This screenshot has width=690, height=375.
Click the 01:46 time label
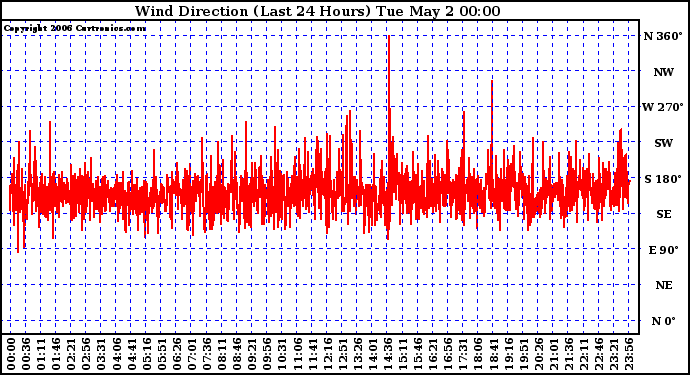point(56,354)
